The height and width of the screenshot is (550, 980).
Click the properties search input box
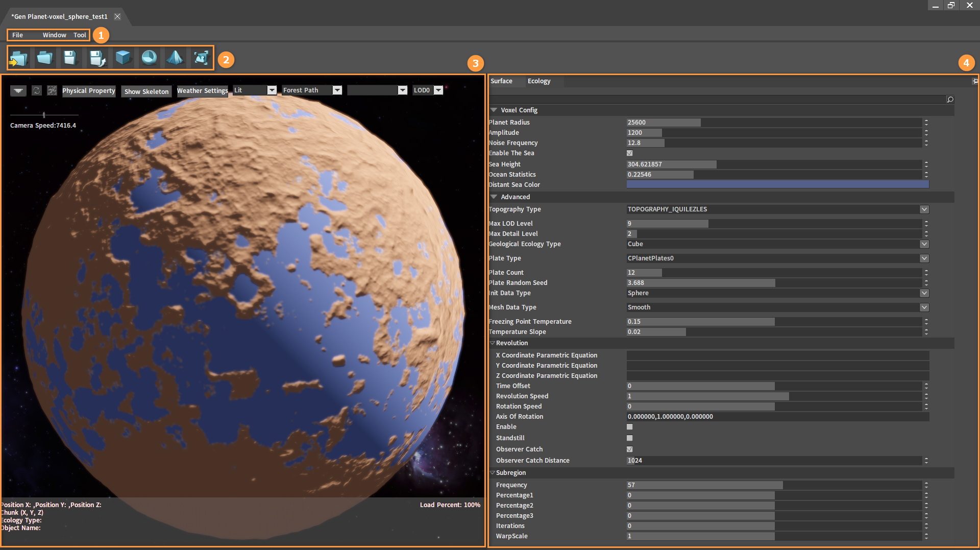[717, 100]
